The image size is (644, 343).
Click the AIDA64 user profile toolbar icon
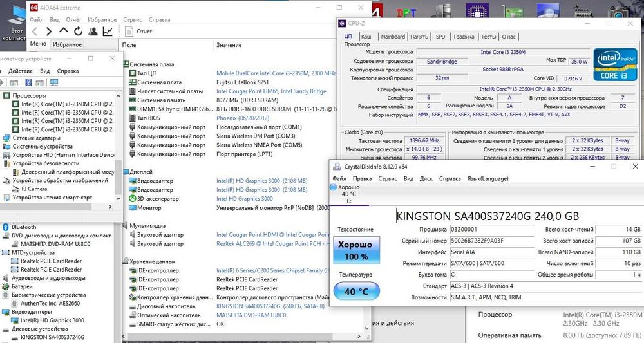(x=93, y=31)
